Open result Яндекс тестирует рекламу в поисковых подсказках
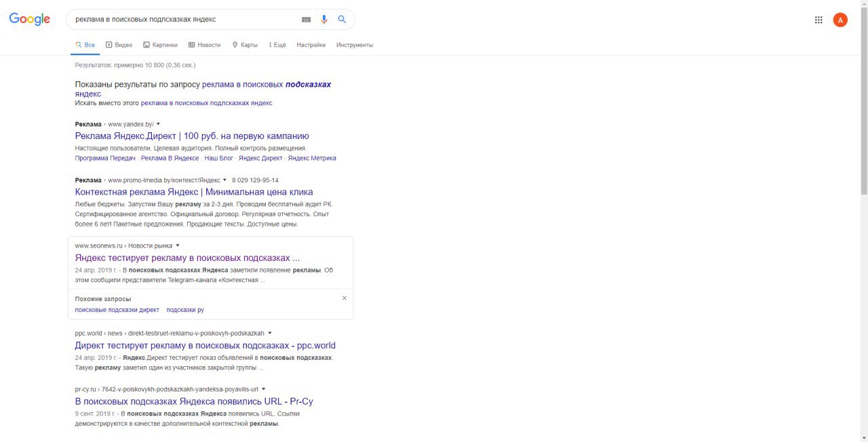This screenshot has width=868, height=442. coord(187,258)
